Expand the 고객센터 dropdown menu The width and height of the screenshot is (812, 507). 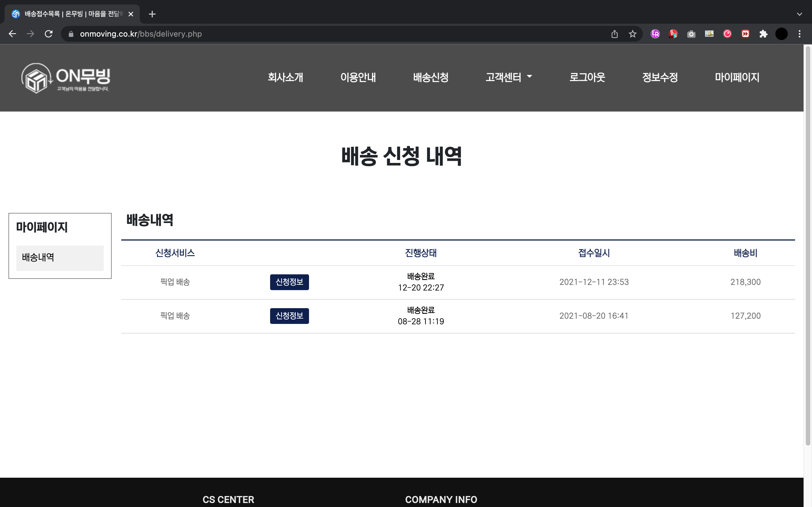pos(509,77)
